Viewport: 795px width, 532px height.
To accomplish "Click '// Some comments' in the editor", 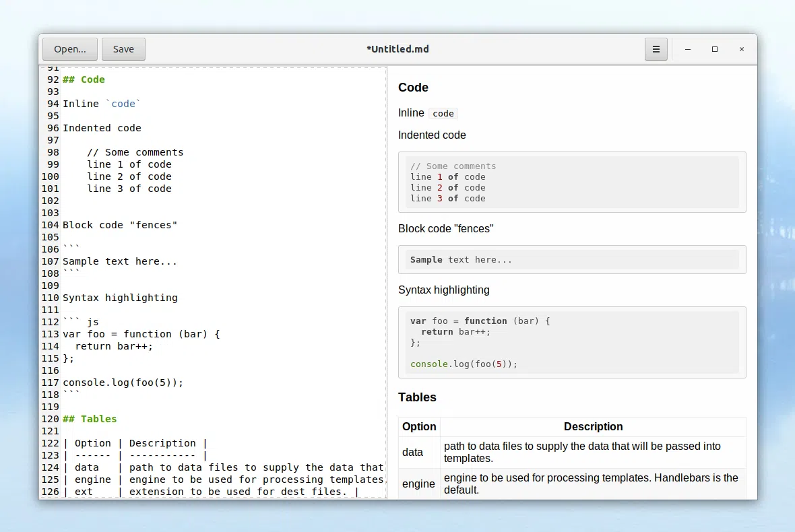I will pyautogui.click(x=135, y=152).
